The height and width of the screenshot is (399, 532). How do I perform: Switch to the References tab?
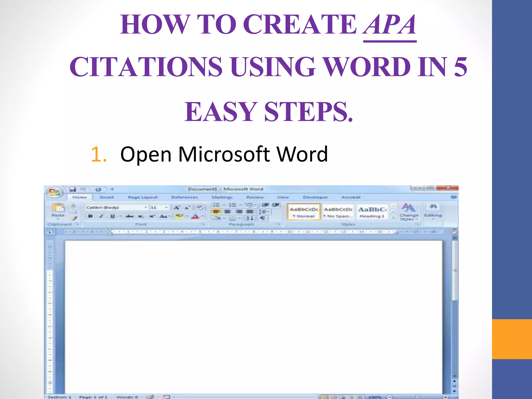(184, 197)
